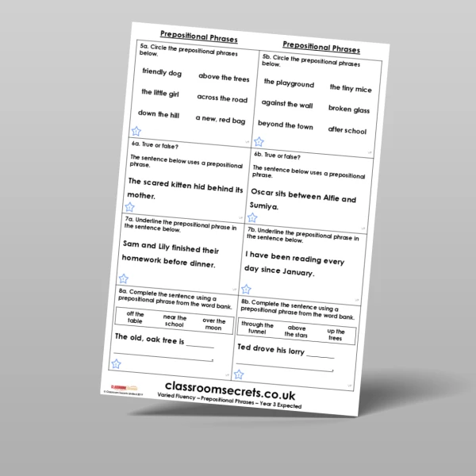Click "off the table" in the 8a word bank

(x=135, y=317)
